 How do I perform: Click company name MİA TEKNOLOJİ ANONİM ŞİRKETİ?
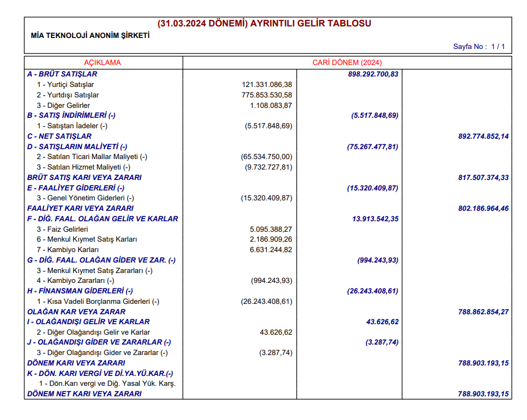tap(90, 35)
